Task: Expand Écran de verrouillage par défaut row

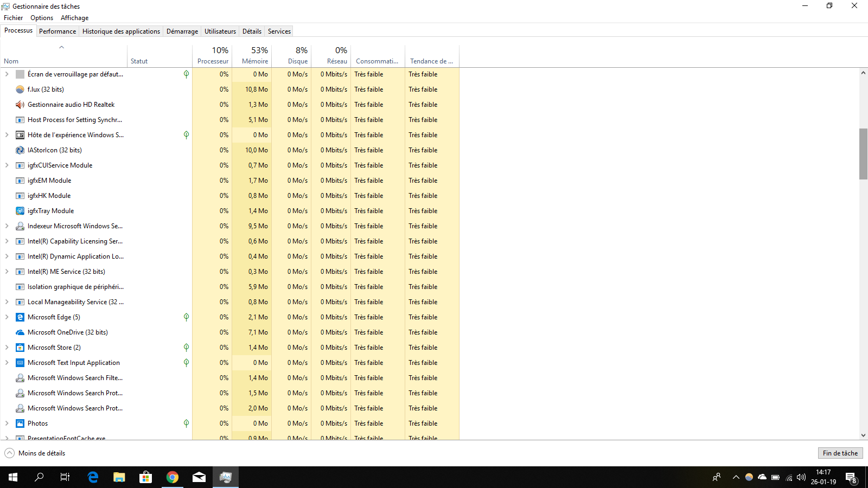Action: coord(7,74)
